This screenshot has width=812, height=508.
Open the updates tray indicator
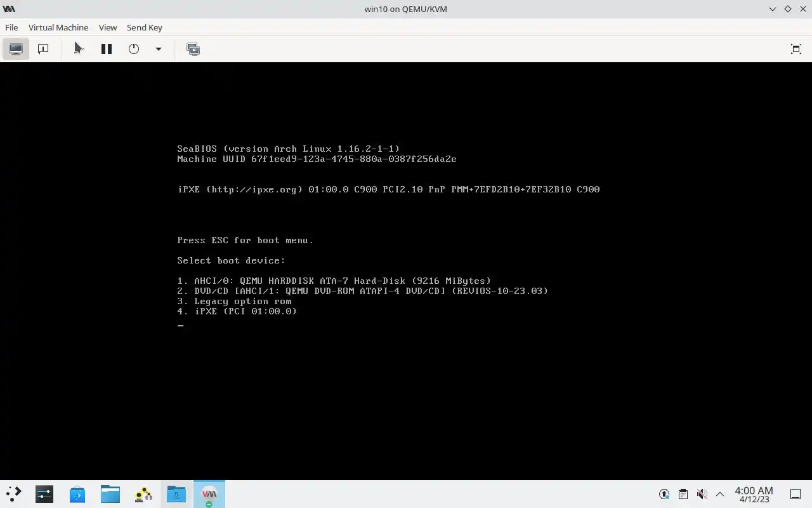click(x=664, y=494)
